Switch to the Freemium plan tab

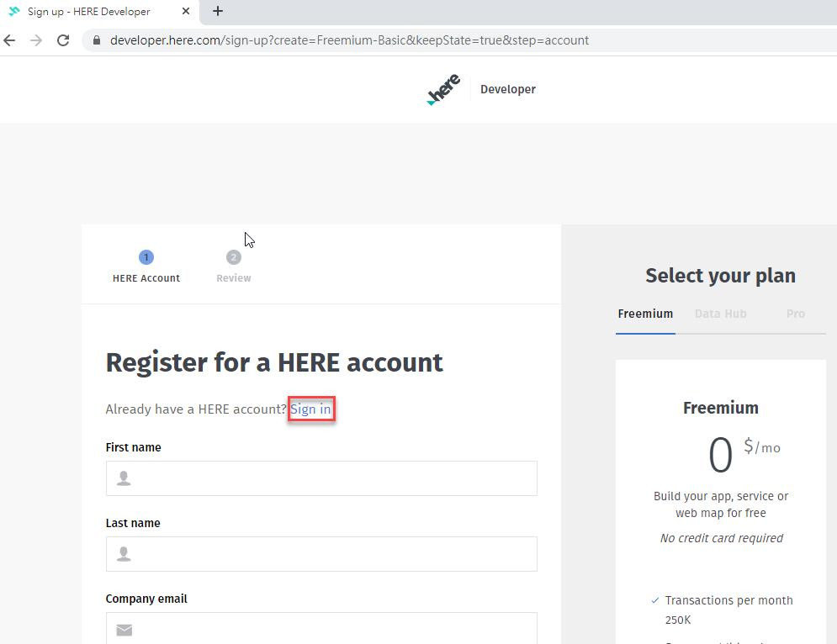point(645,314)
